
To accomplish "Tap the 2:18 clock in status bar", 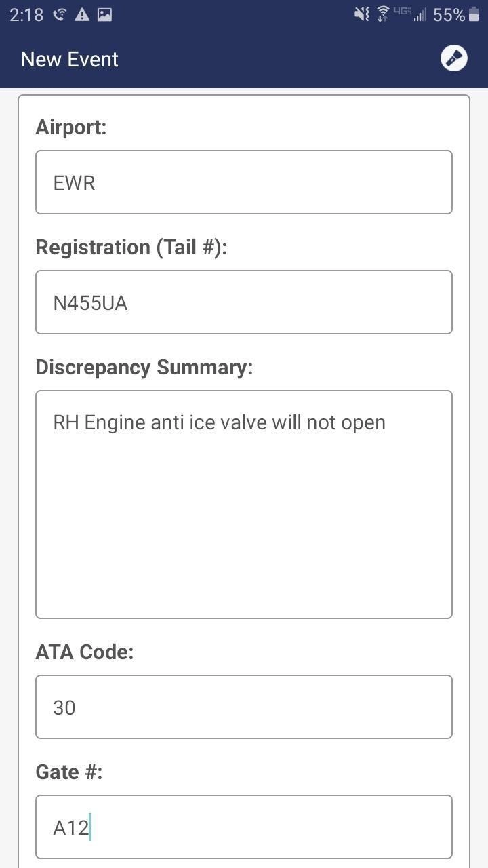I will pos(26,14).
